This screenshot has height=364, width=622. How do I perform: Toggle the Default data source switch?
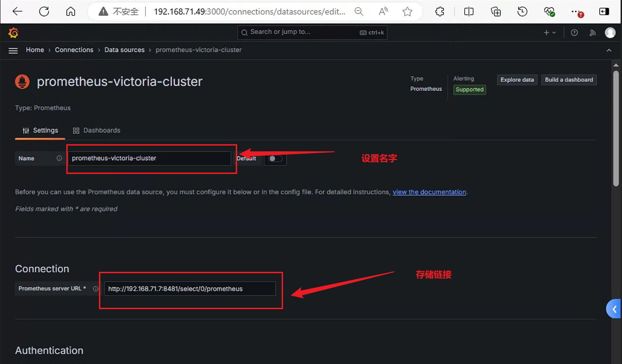click(x=275, y=158)
